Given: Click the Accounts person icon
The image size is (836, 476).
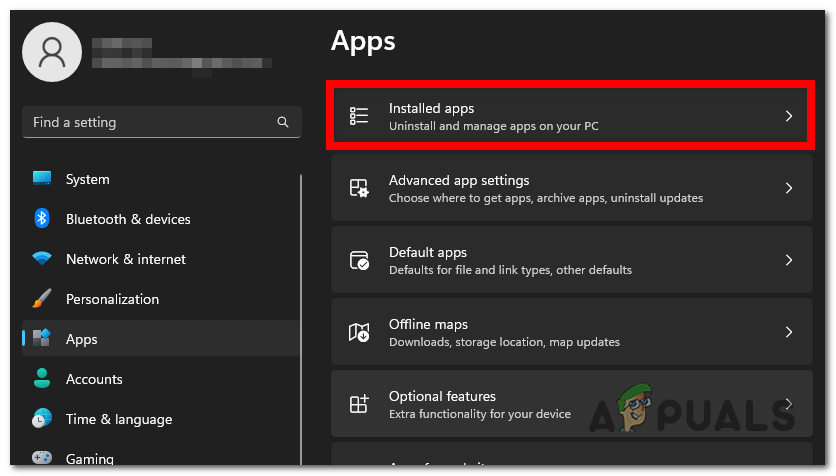Looking at the screenshot, I should [x=42, y=378].
